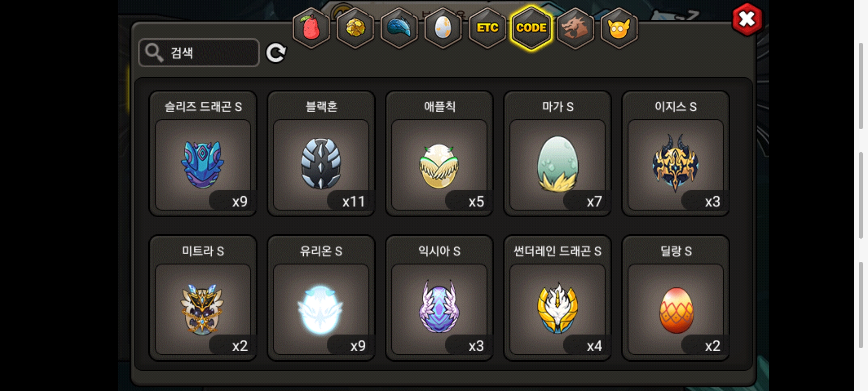868x391 pixels.
Task: Choose the glowing 유리온 S egg
Action: pos(321,298)
